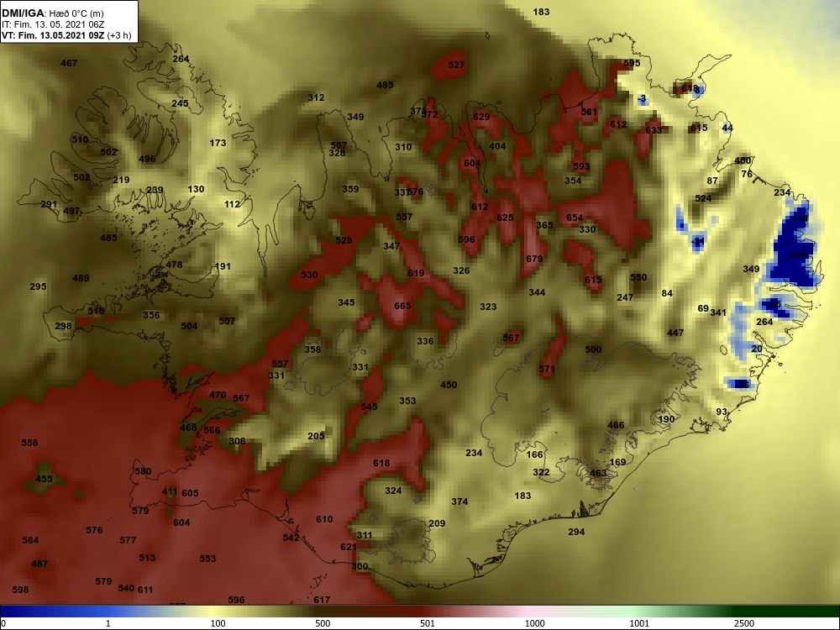Select the map value '558'
This screenshot has height=630, width=840.
(x=29, y=443)
